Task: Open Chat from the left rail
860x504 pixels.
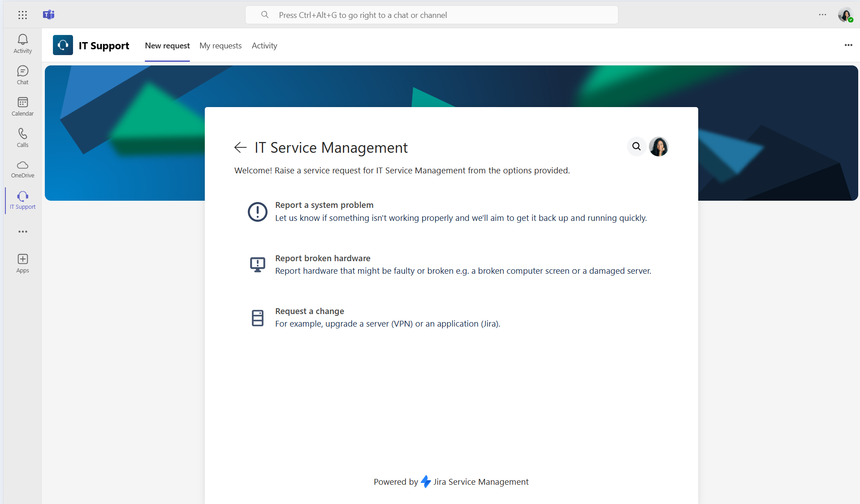Action: (22, 75)
